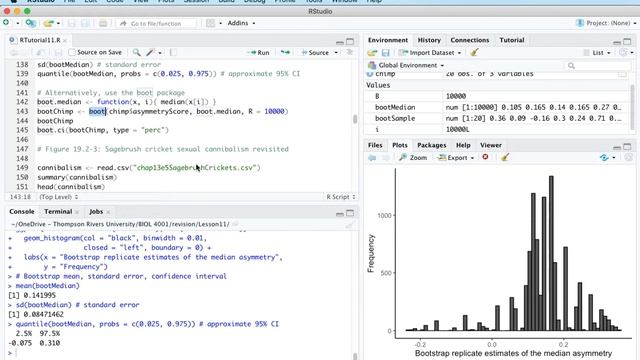
Task: Open the Import Dataset menu
Action: pos(430,53)
